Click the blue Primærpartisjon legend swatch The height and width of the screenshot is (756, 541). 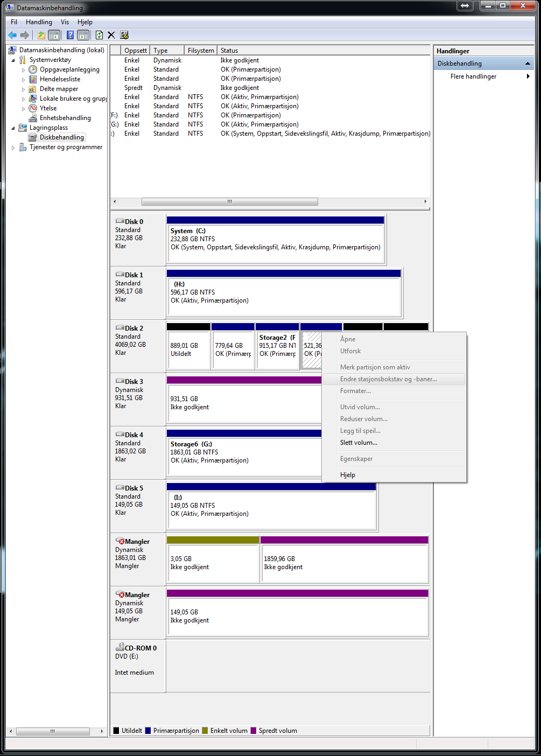pos(148,731)
